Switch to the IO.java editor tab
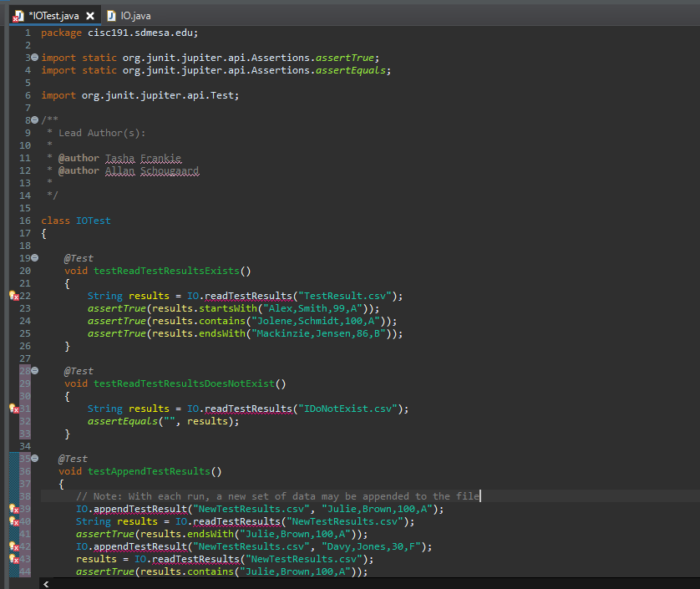Image resolution: width=700 pixels, height=589 pixels. coord(134,16)
